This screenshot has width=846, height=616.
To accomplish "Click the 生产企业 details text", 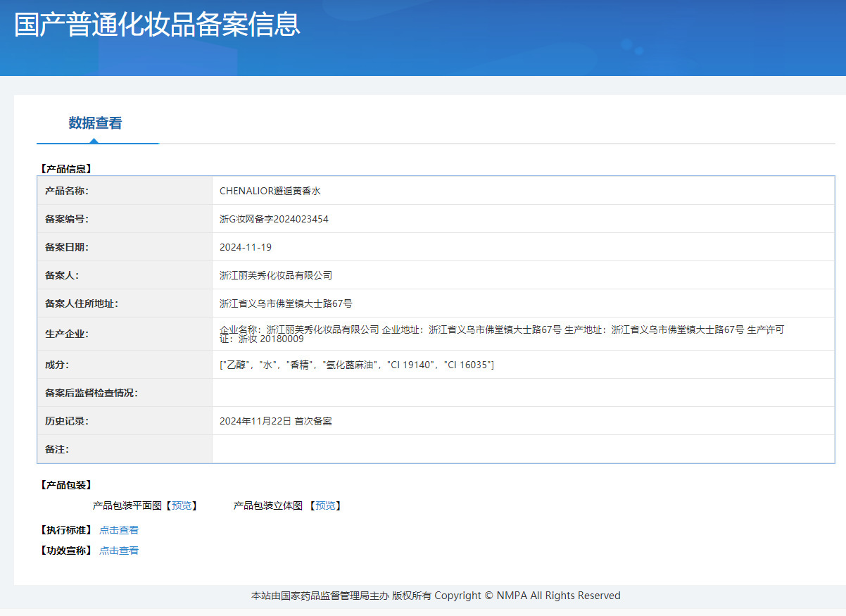I will [x=501, y=334].
